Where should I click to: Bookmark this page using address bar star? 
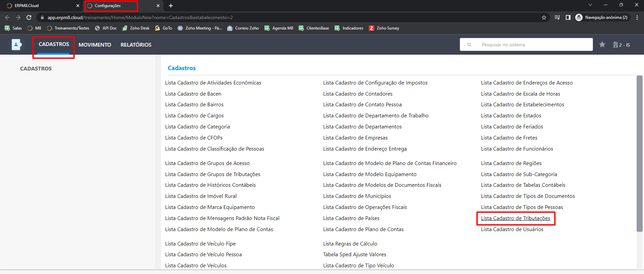[544, 17]
